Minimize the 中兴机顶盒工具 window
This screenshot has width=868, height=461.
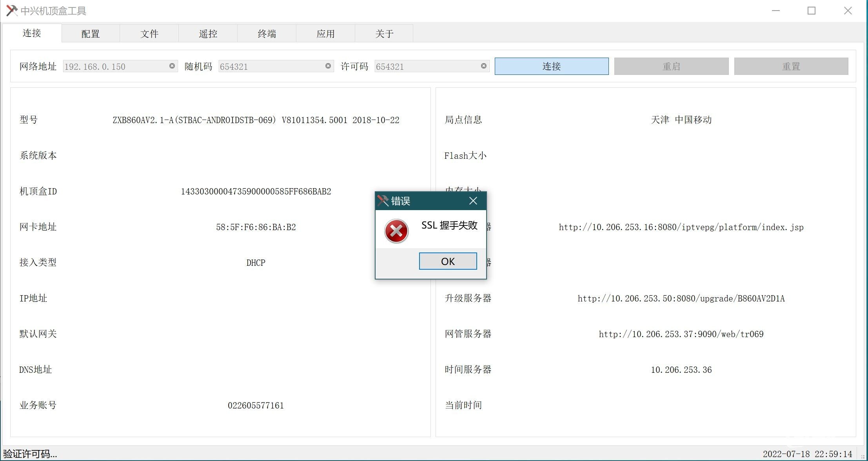[x=775, y=11]
